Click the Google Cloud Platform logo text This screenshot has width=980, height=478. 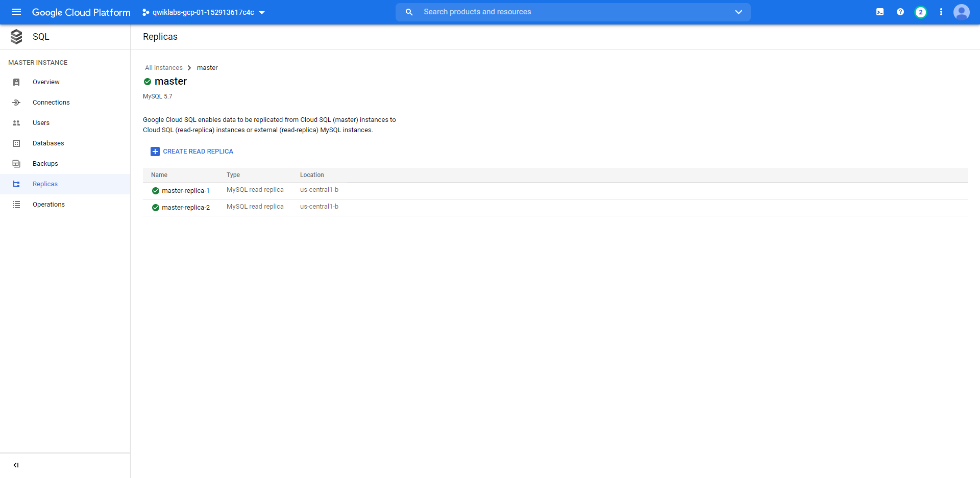81,12
